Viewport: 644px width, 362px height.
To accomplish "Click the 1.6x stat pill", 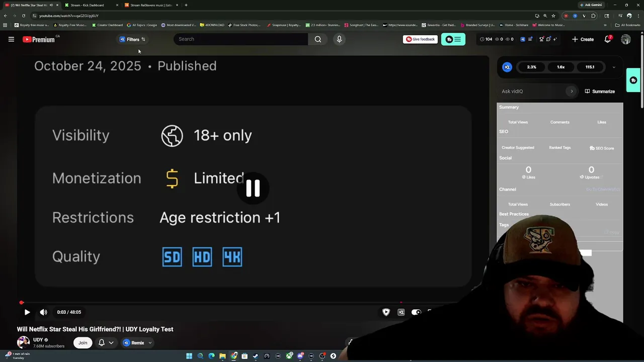I will (x=561, y=67).
